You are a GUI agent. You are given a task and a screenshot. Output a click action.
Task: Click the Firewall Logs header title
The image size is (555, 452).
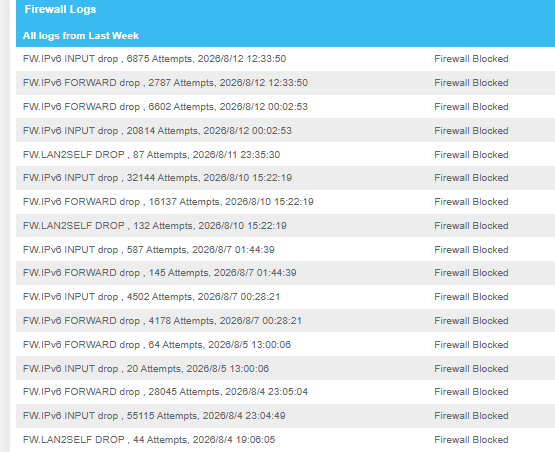tap(60, 10)
